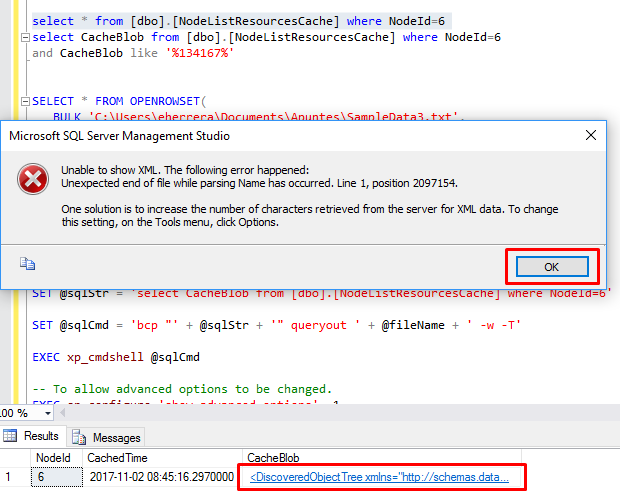Collapse the select CacheBlob query block
620x501 pixels.
click(x=25, y=38)
